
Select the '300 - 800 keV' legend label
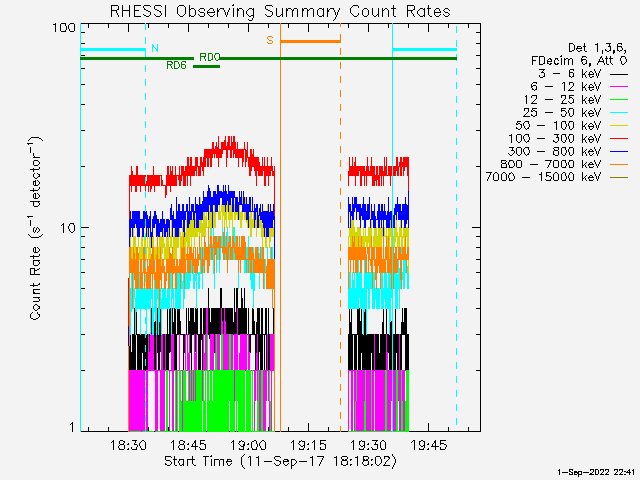point(555,151)
